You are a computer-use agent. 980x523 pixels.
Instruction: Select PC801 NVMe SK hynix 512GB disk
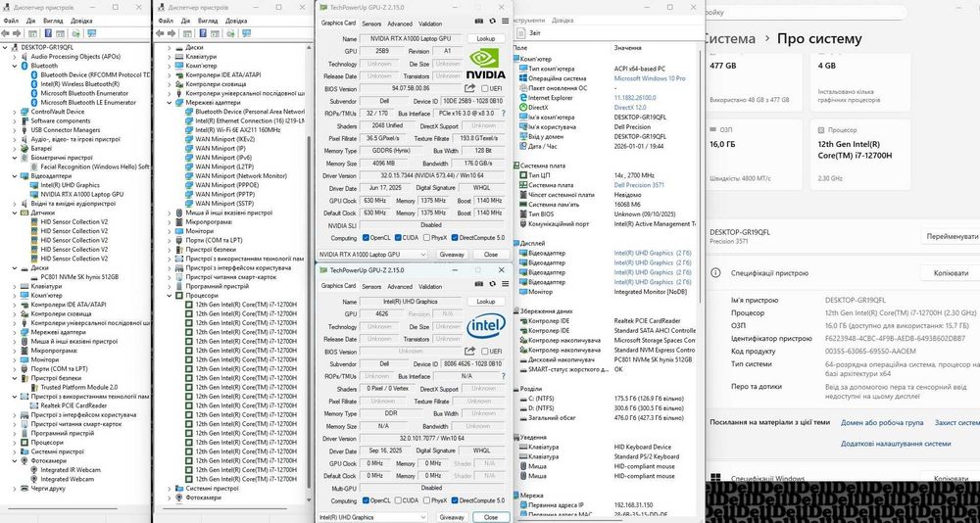[x=78, y=277]
